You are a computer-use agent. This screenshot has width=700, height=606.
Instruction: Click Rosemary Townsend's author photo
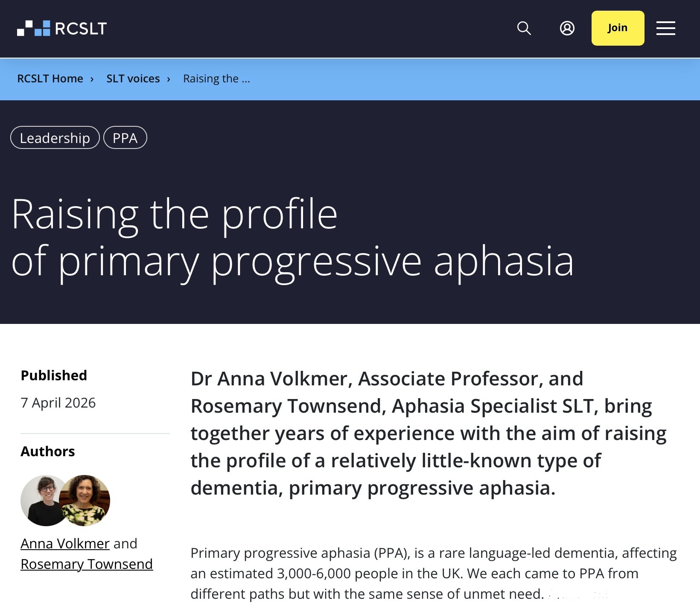click(x=86, y=500)
